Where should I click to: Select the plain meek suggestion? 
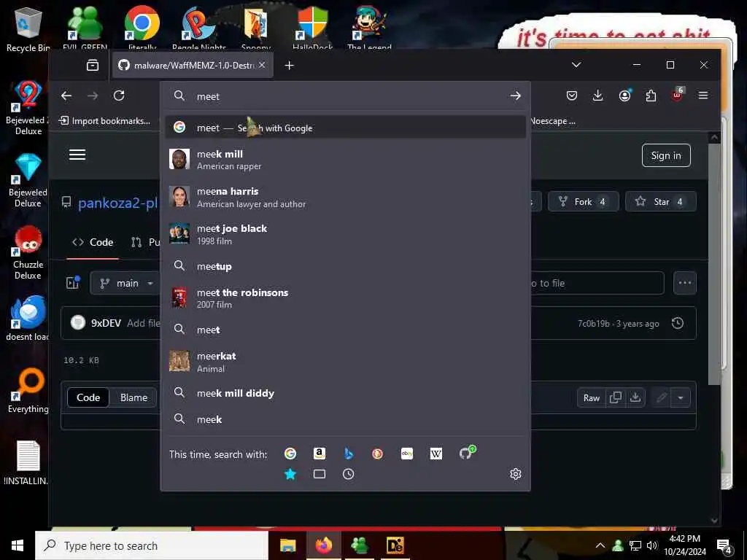(345, 419)
